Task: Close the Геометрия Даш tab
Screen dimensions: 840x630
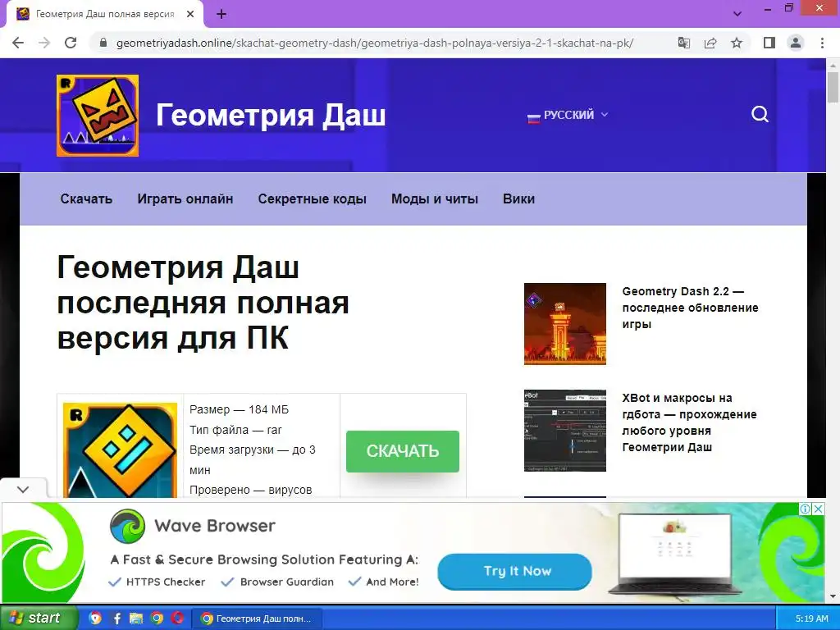Action: click(190, 15)
